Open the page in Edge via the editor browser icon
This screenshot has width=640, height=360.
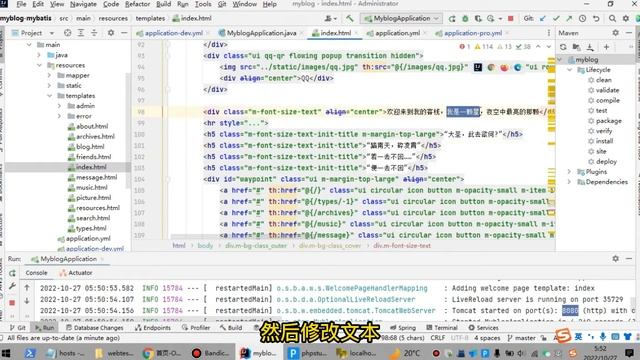point(518,67)
